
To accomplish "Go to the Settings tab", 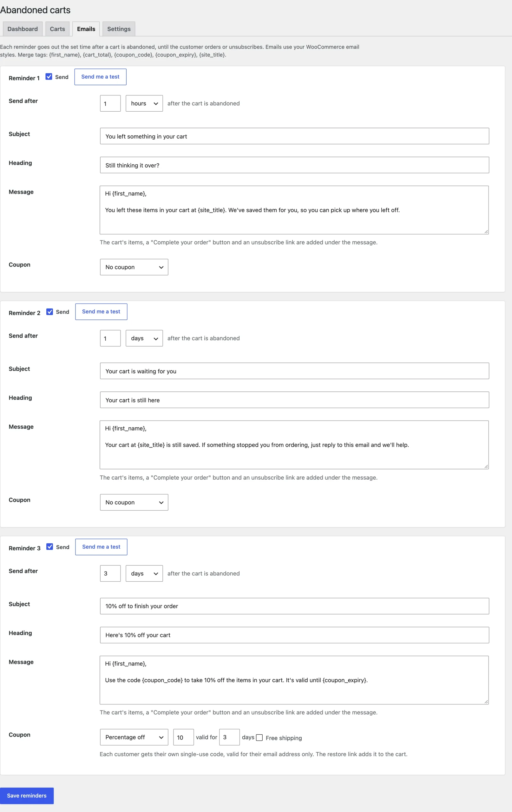I will click(119, 29).
